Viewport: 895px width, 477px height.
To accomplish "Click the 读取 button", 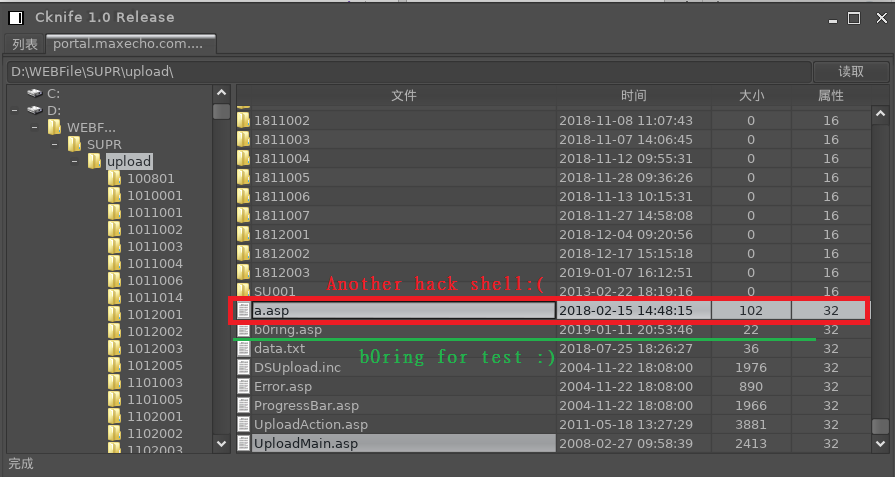I will pyautogui.click(x=850, y=72).
